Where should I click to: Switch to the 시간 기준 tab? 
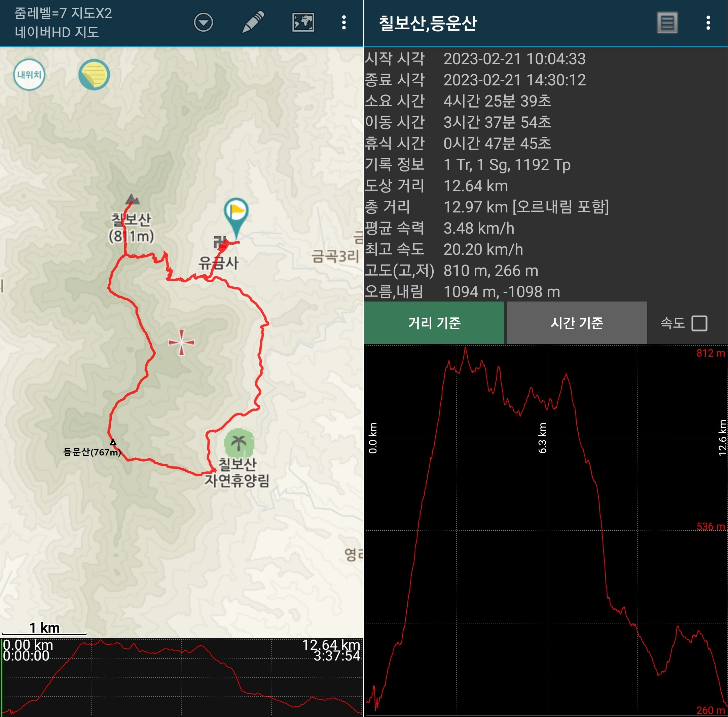coord(577,323)
